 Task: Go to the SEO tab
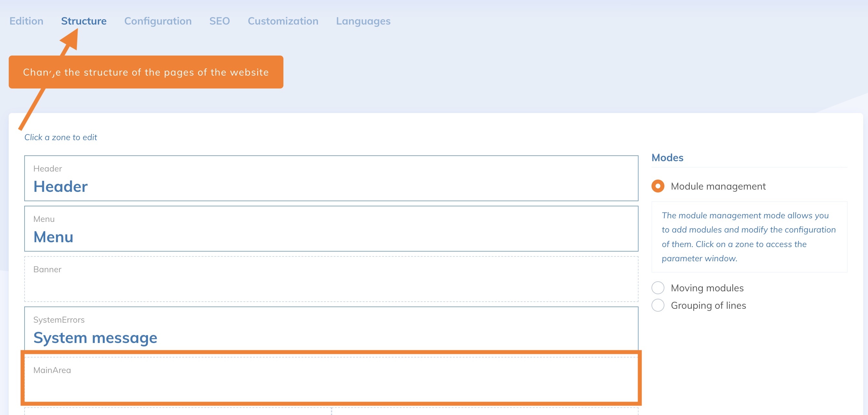(x=219, y=21)
